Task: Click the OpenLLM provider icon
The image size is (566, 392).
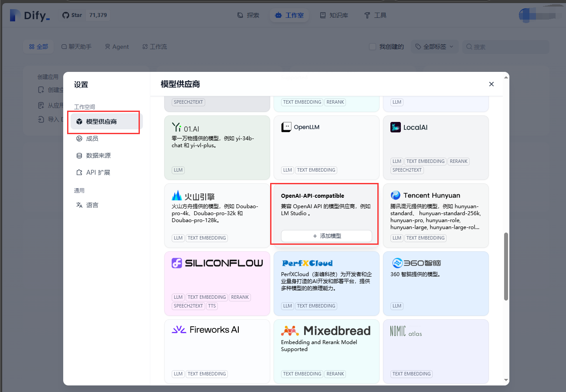Action: (286, 127)
